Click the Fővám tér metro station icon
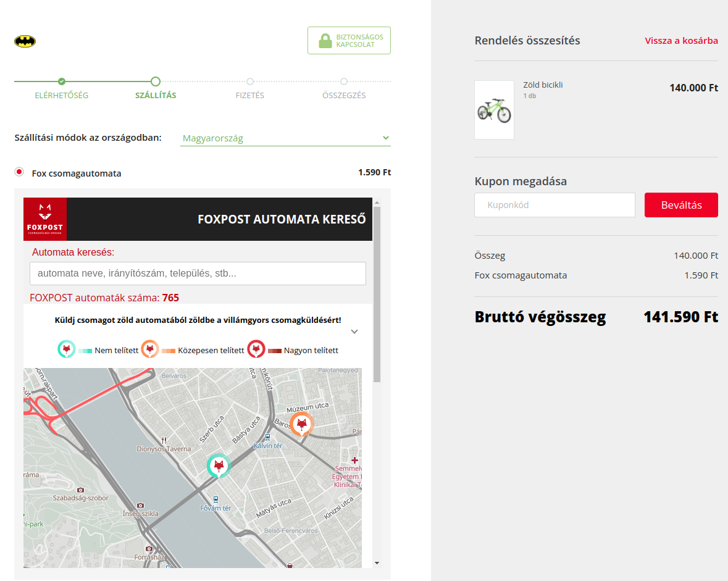The height and width of the screenshot is (581, 728). point(215,499)
